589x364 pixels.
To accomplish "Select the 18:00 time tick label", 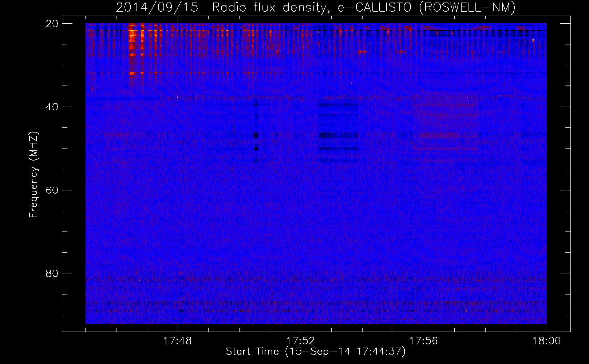I will [x=547, y=341].
